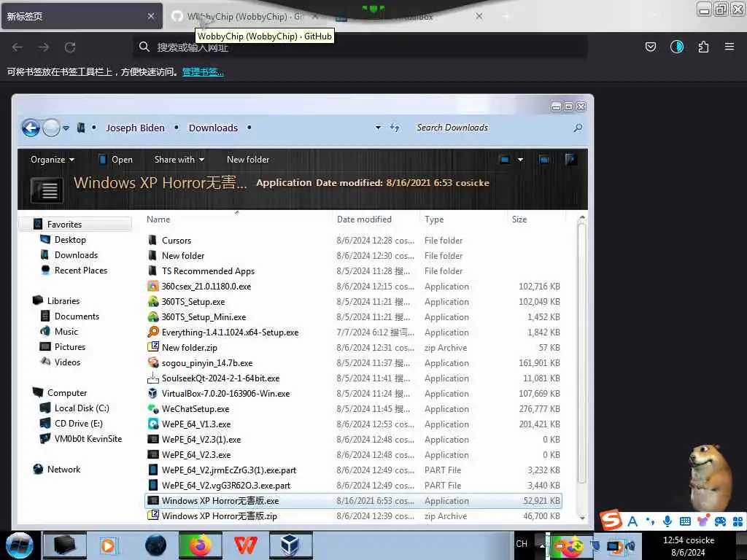747x560 pixels.
Task: Open the Share with menu
Action: [179, 160]
